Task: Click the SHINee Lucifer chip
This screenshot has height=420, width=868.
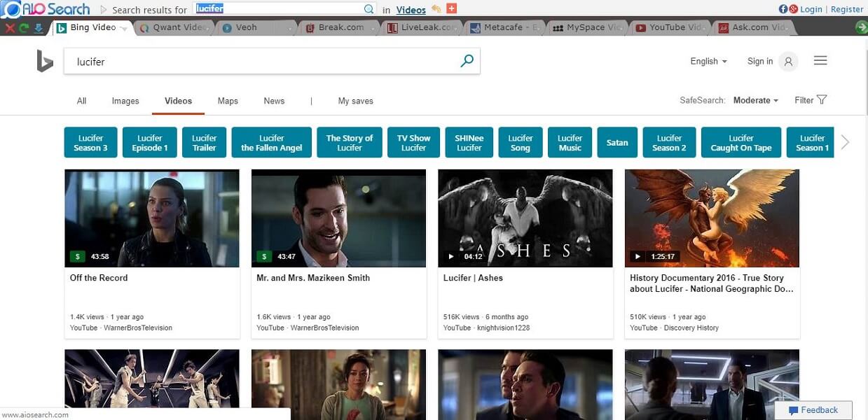Action: coord(469,142)
